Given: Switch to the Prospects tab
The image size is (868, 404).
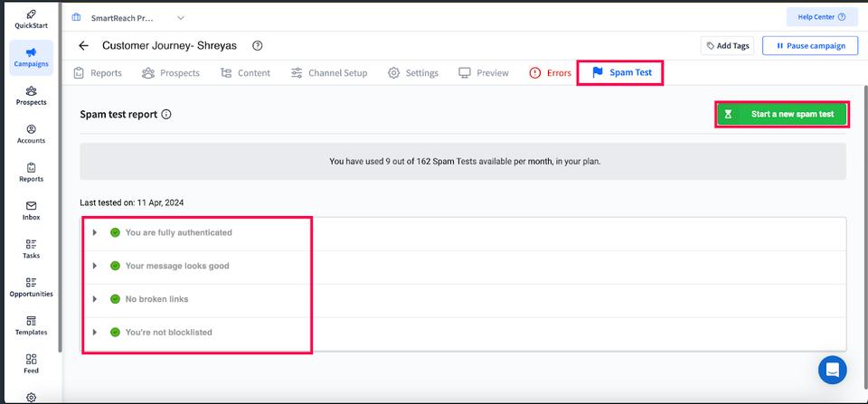Looking at the screenshot, I should tap(171, 73).
